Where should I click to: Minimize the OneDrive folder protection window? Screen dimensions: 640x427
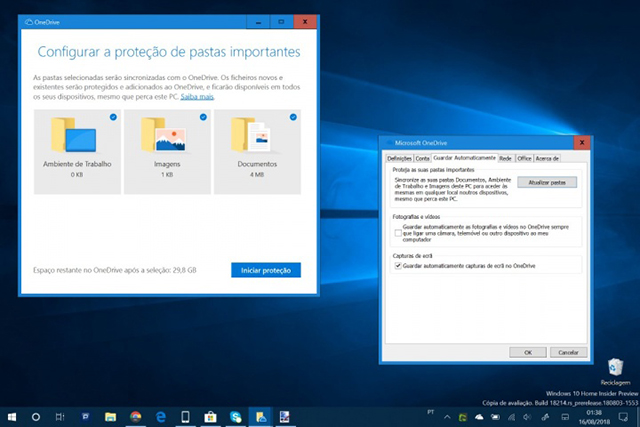[x=258, y=22]
